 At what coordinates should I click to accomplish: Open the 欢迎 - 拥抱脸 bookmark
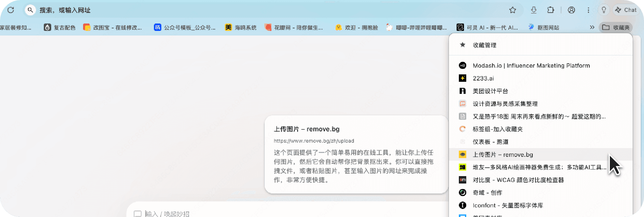point(356,27)
